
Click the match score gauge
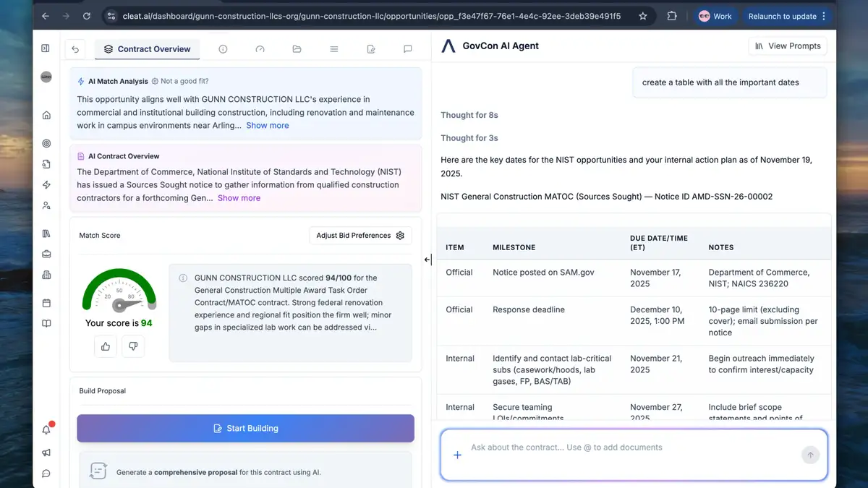119,291
